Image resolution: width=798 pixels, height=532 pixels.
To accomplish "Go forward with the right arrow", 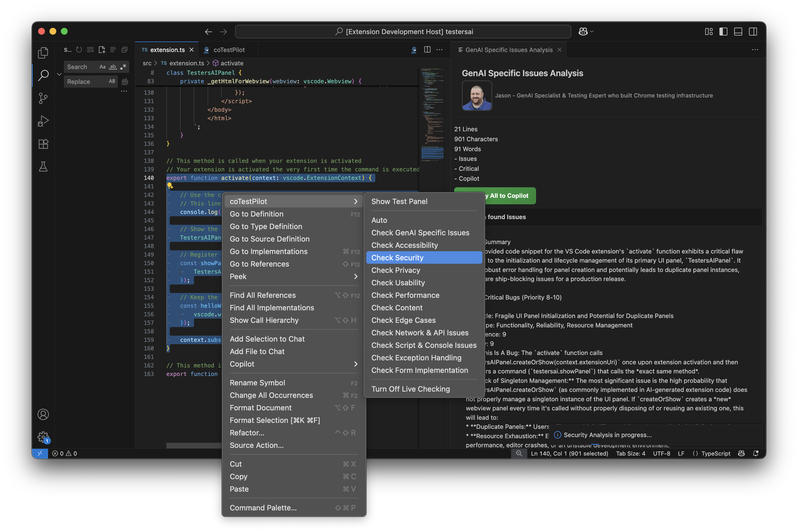I will coord(223,32).
